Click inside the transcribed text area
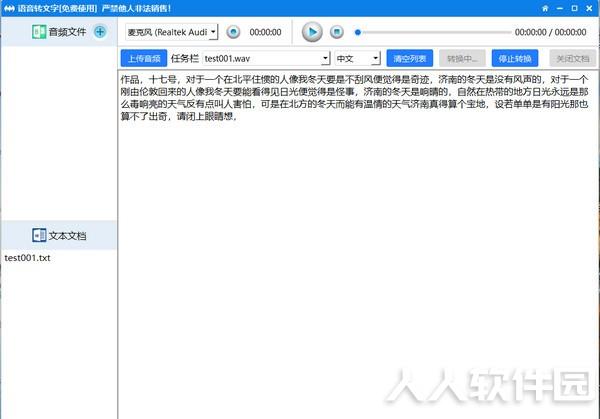The height and width of the screenshot is (419, 600). (x=358, y=244)
